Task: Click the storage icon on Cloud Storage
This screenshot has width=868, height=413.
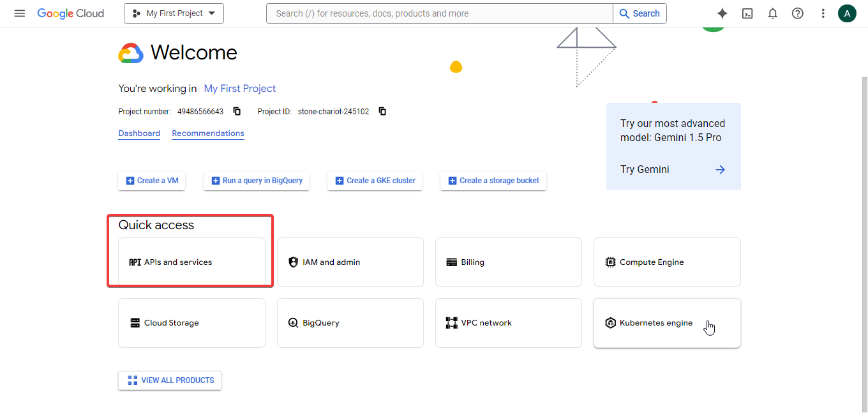Action: coord(135,323)
